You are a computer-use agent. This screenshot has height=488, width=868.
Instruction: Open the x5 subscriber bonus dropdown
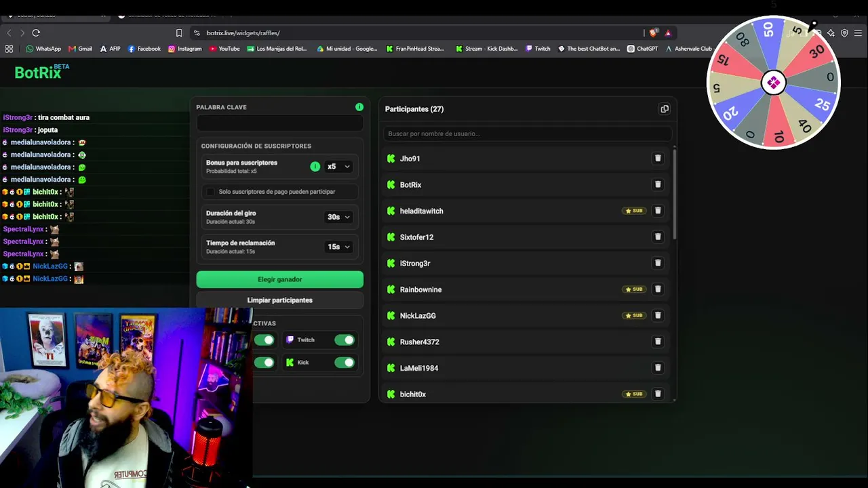[338, 167]
